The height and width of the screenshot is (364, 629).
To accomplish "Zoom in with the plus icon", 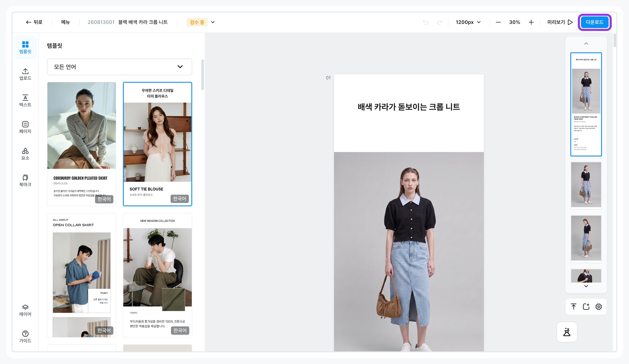I will point(531,22).
